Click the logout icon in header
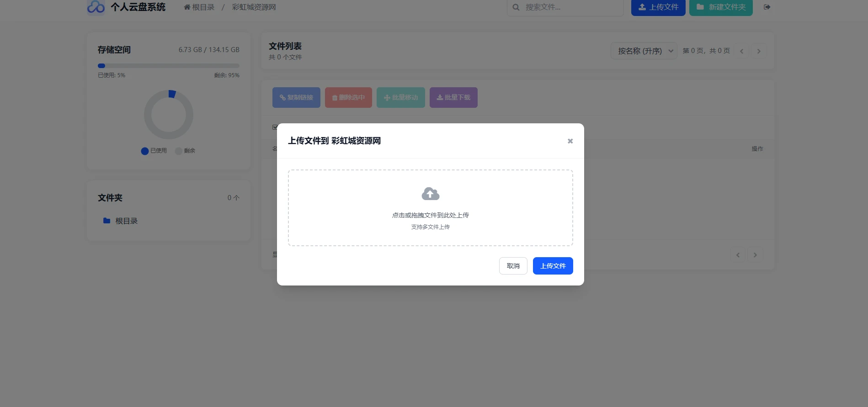 pos(767,7)
